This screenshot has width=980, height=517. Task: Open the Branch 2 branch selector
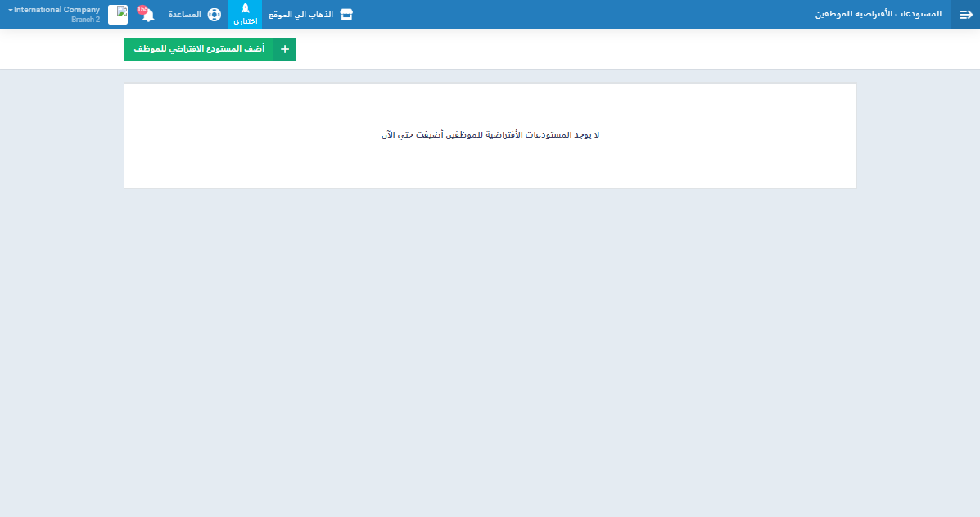click(85, 20)
